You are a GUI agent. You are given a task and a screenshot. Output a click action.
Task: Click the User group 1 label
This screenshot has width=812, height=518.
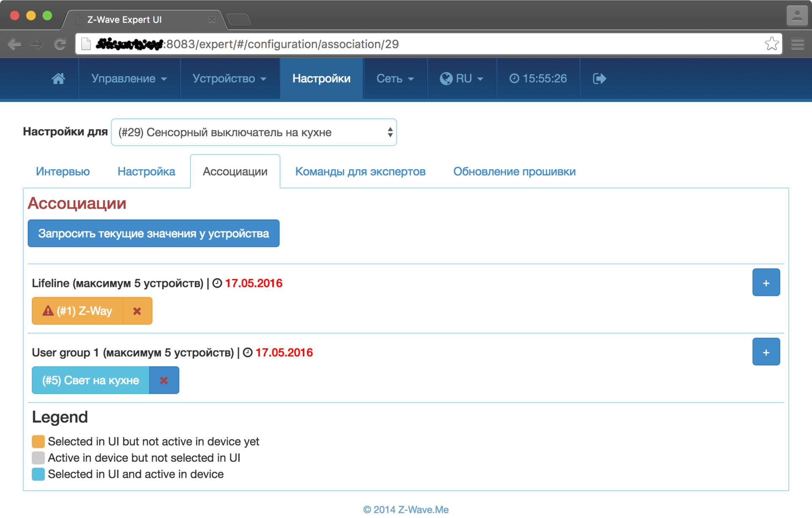[133, 353]
